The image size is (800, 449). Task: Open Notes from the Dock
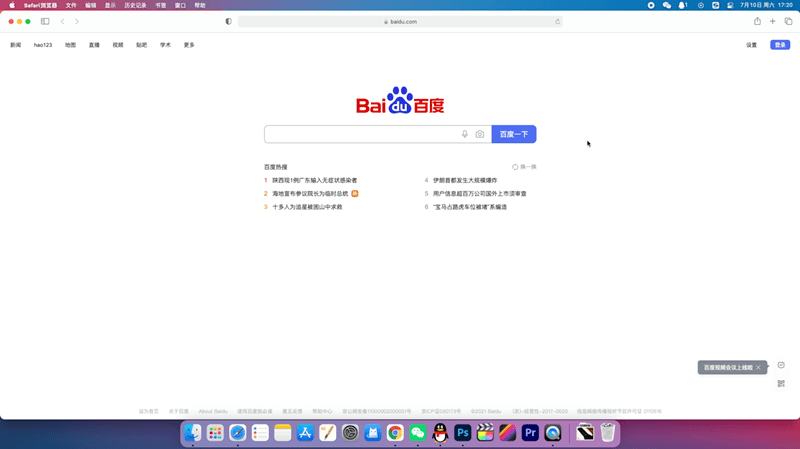(x=283, y=433)
